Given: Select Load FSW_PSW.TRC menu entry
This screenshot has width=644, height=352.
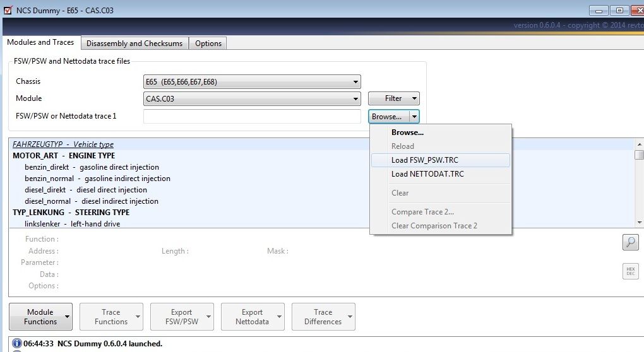Looking at the screenshot, I should click(441, 160).
